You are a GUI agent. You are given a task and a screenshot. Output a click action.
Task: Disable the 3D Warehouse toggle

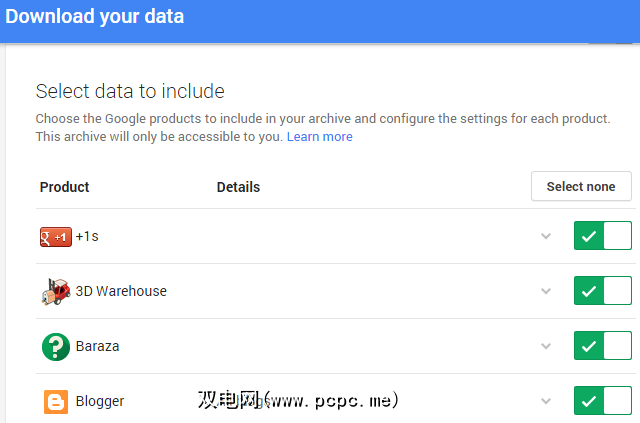point(602,291)
